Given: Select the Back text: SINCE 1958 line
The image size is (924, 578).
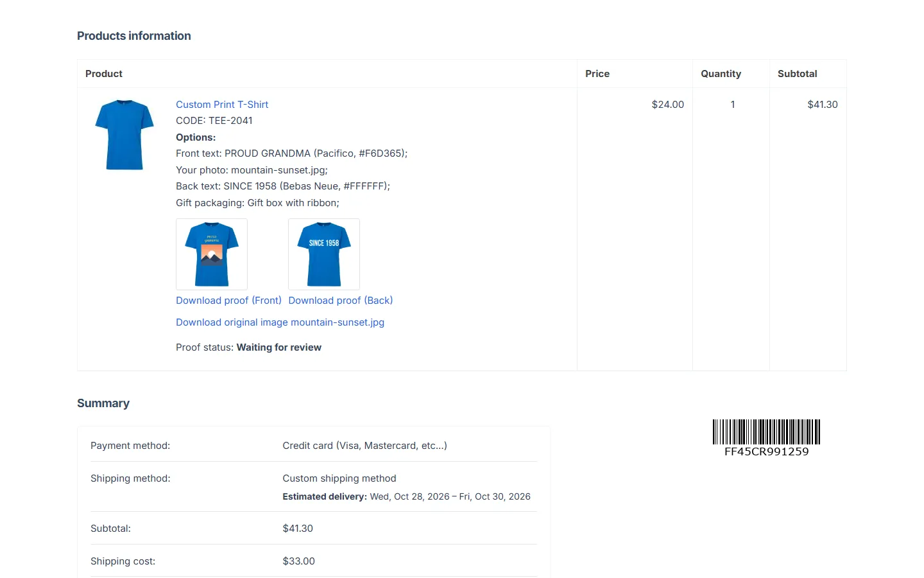Looking at the screenshot, I should (283, 186).
